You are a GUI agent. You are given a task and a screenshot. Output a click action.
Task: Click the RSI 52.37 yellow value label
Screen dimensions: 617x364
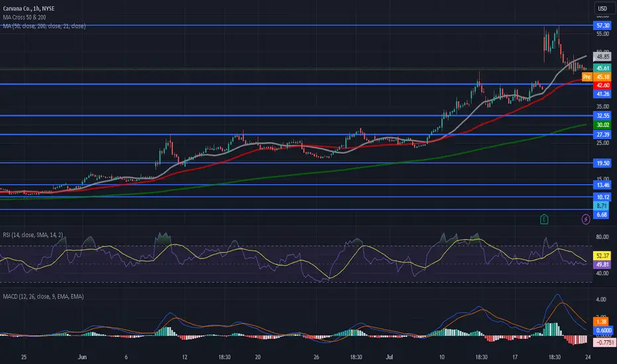click(602, 255)
